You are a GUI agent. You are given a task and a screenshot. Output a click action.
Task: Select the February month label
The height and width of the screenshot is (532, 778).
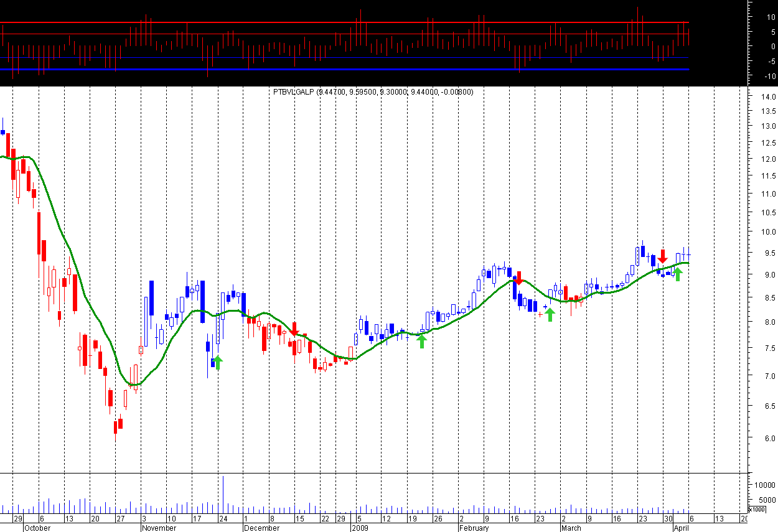pyautogui.click(x=474, y=528)
